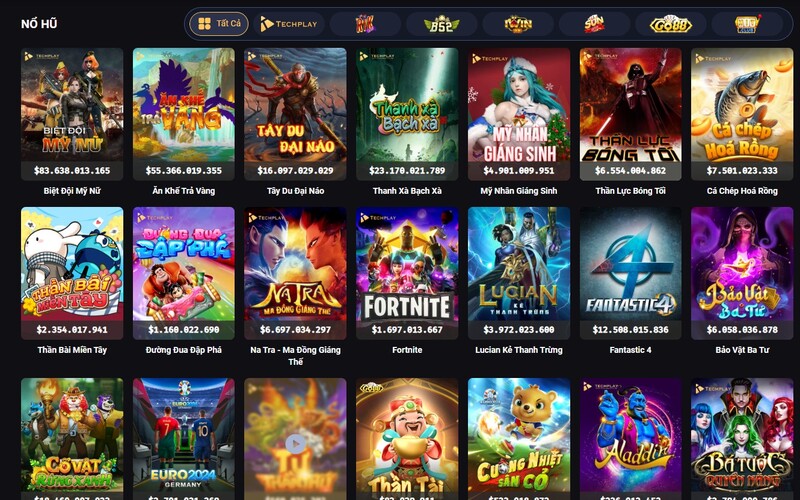This screenshot has width=800, height=500.
Task: Filter games by Techplay provider
Action: tap(289, 24)
